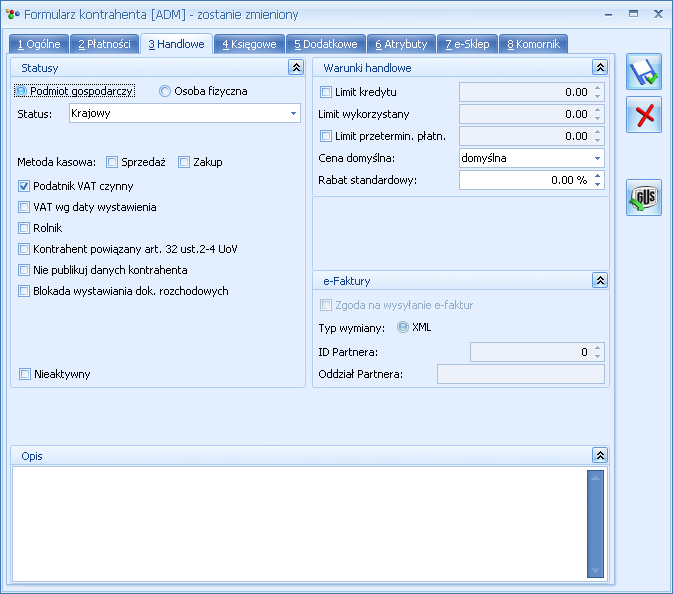Switch to the 2 Płatności tab
Viewport: 673px width, 594px height.
pos(104,44)
